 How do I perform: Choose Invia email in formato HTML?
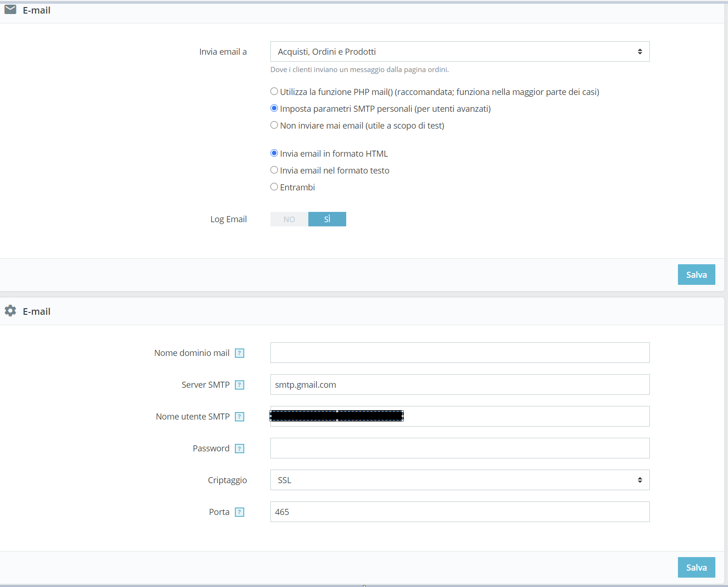(274, 153)
